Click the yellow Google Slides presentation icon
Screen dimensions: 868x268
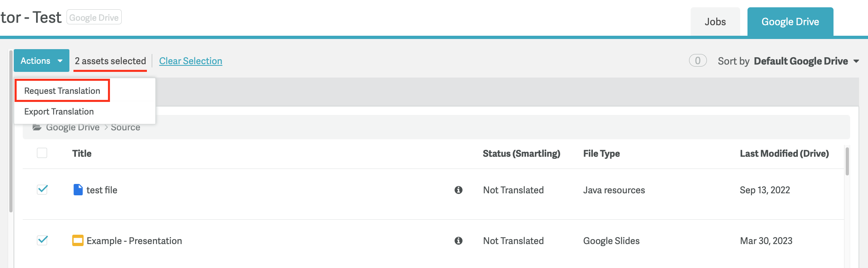tap(78, 240)
